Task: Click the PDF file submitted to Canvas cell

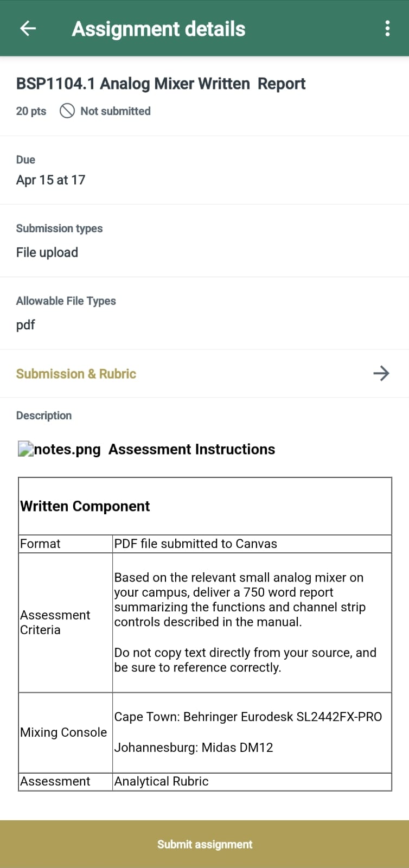Action: [252, 544]
